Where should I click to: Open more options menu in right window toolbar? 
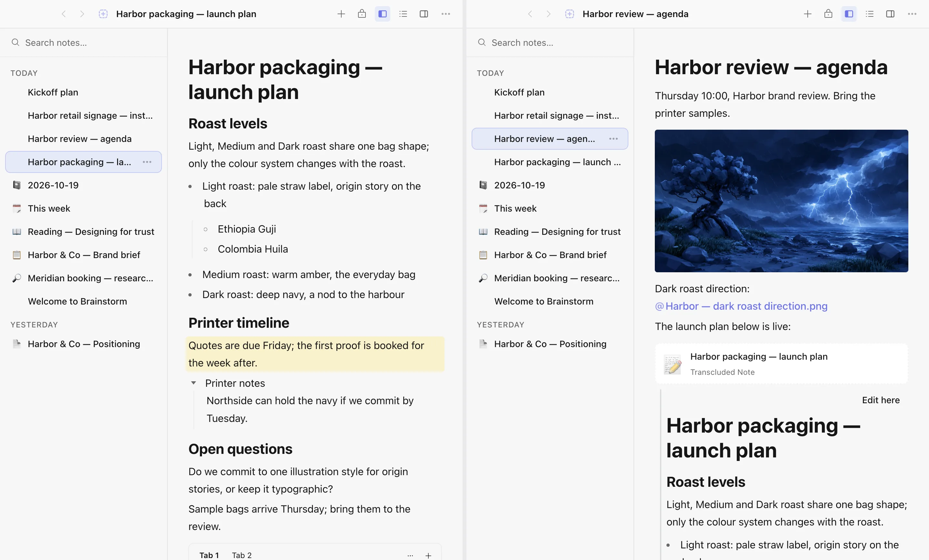[912, 14]
